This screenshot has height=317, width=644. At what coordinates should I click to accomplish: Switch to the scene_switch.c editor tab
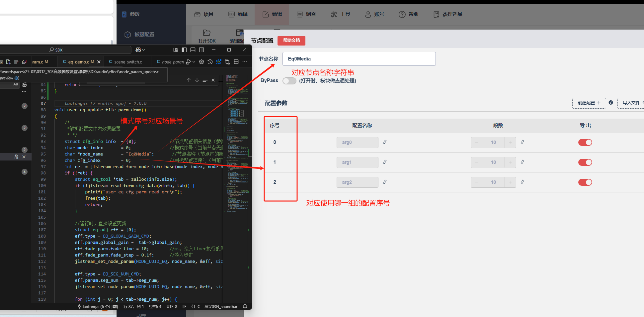(128, 62)
